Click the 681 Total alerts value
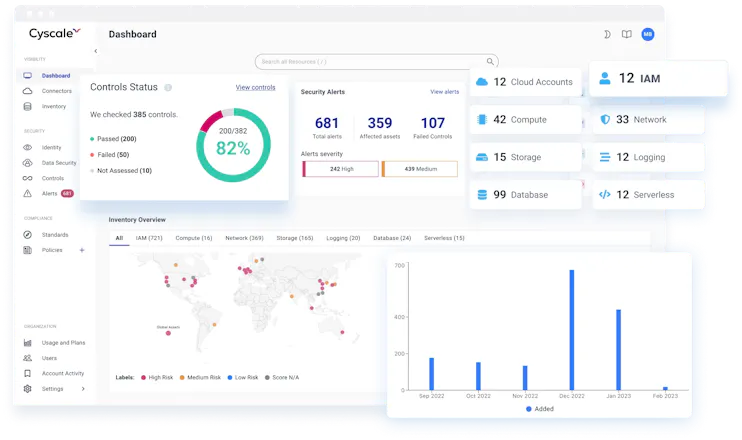Image resolution: width=742 pixels, height=440 pixels. (x=327, y=123)
